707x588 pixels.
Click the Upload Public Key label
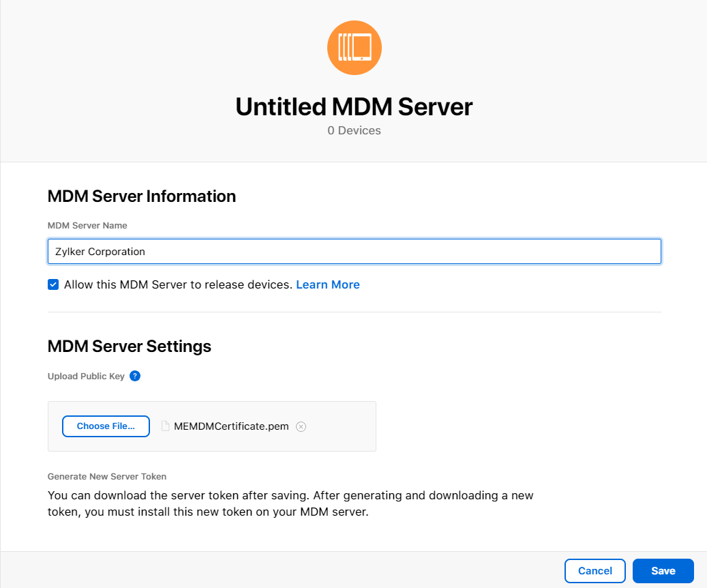pos(85,376)
